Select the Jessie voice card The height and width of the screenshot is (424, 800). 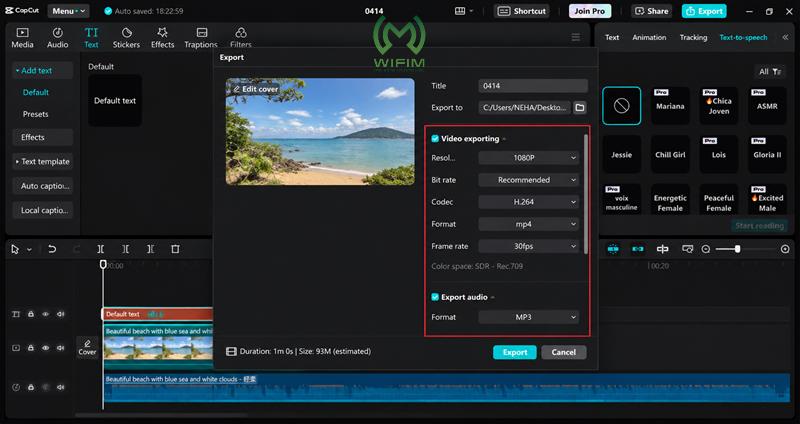pyautogui.click(x=621, y=155)
